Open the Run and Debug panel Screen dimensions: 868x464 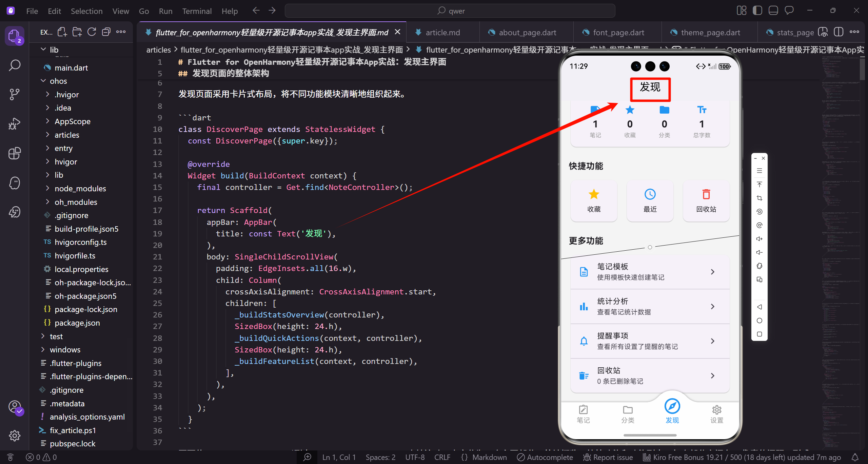(x=14, y=123)
